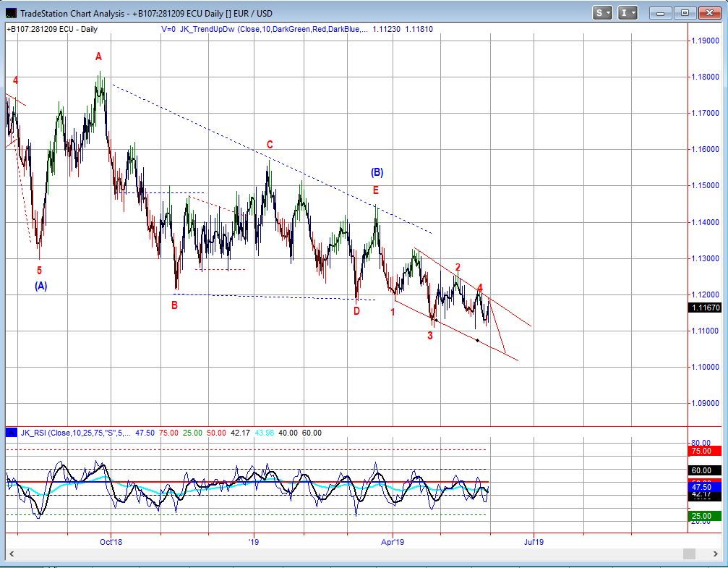Click the JK_RSI indicator label text

76,433
